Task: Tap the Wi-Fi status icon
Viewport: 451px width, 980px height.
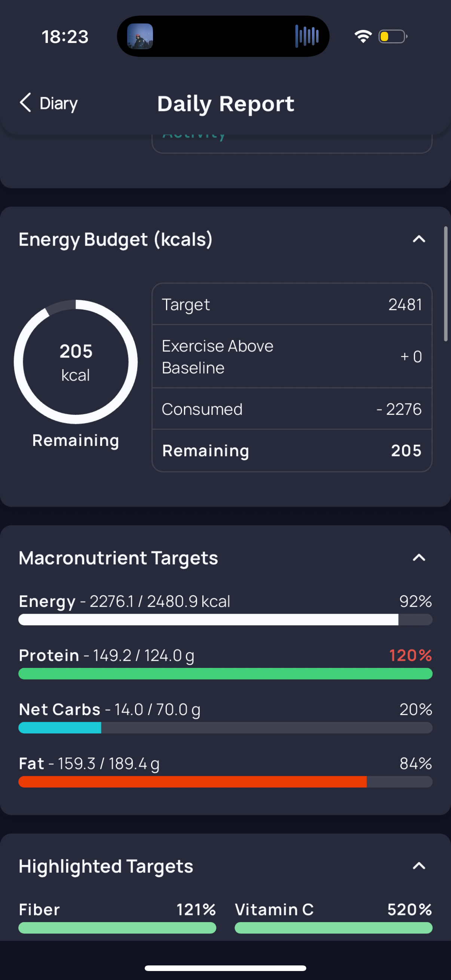Action: [x=363, y=37]
